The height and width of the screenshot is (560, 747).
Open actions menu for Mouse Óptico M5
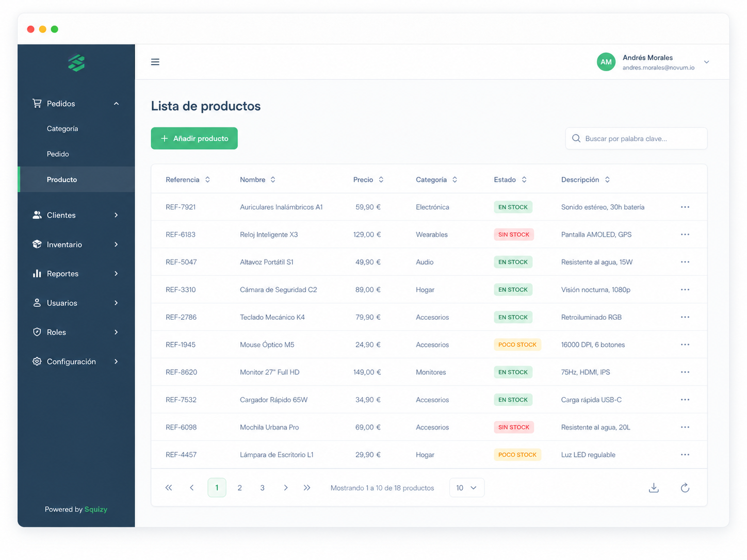pos(685,344)
